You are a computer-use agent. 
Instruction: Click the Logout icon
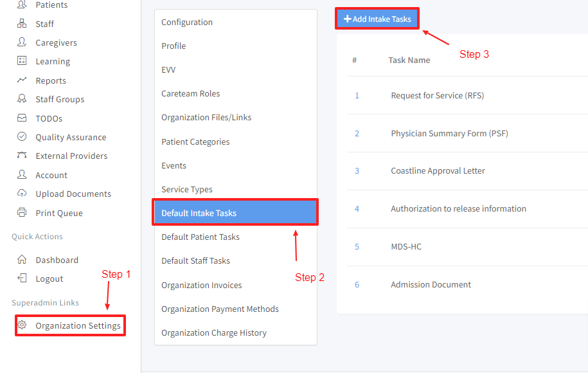click(22, 278)
